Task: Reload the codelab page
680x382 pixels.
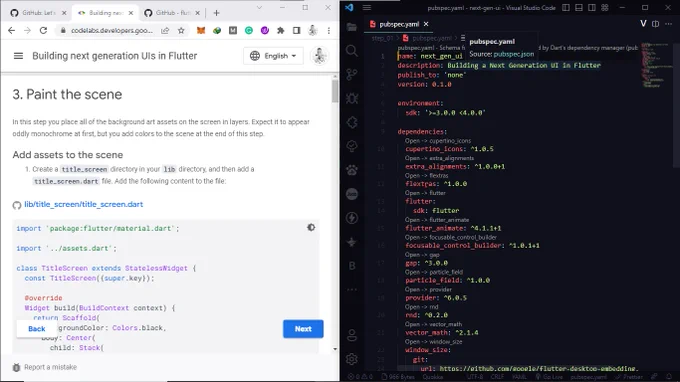Action: click(43, 30)
